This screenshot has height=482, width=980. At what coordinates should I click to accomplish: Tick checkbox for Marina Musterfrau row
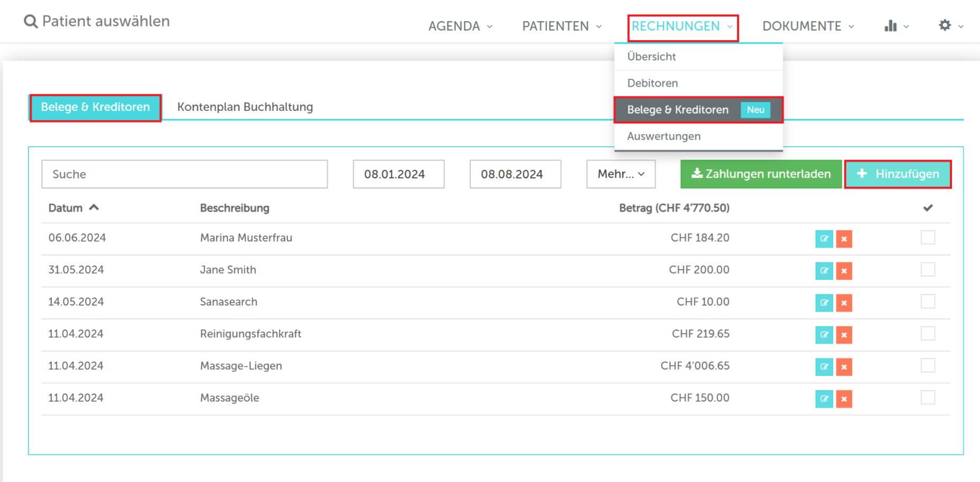pyautogui.click(x=928, y=238)
